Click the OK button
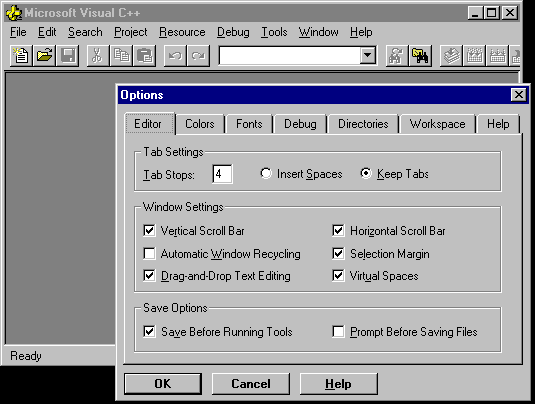535x404 pixels. pos(163,384)
